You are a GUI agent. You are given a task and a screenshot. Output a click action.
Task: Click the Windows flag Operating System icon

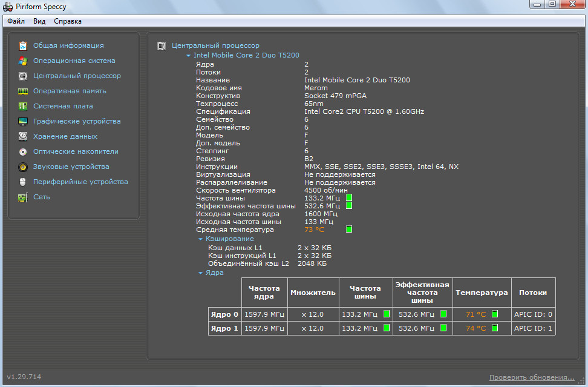23,61
